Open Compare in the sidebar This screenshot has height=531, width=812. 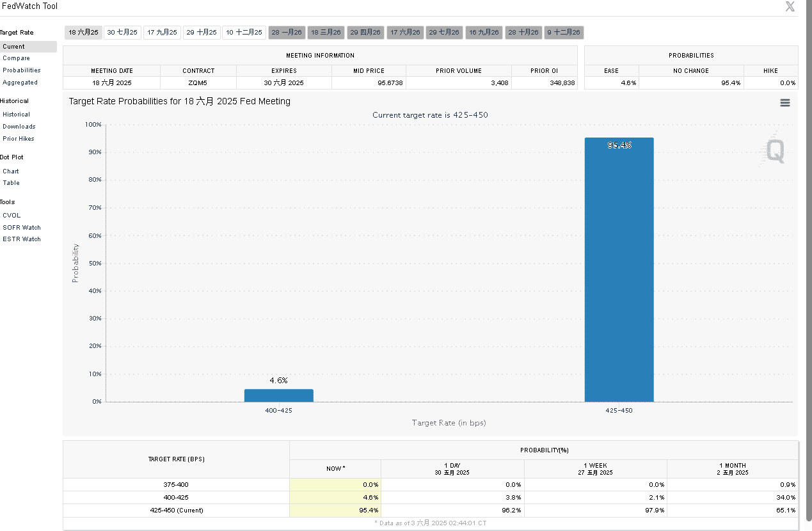(x=16, y=58)
